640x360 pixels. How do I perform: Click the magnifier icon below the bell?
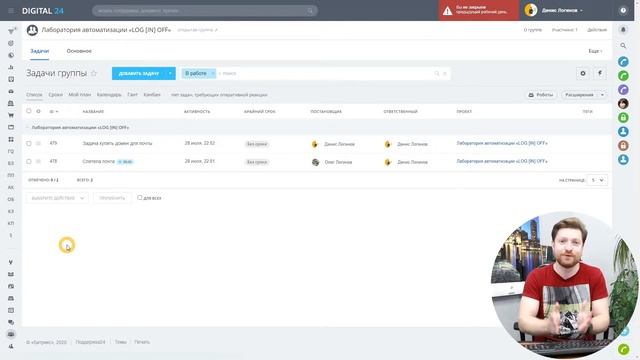[623, 45]
